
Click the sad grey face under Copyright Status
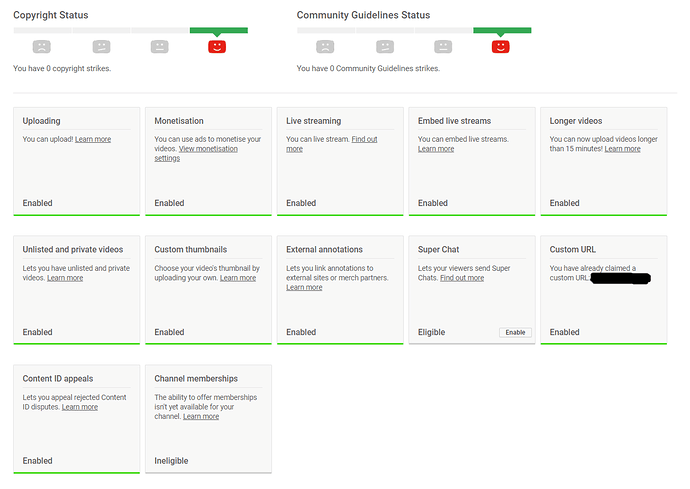coord(42,47)
